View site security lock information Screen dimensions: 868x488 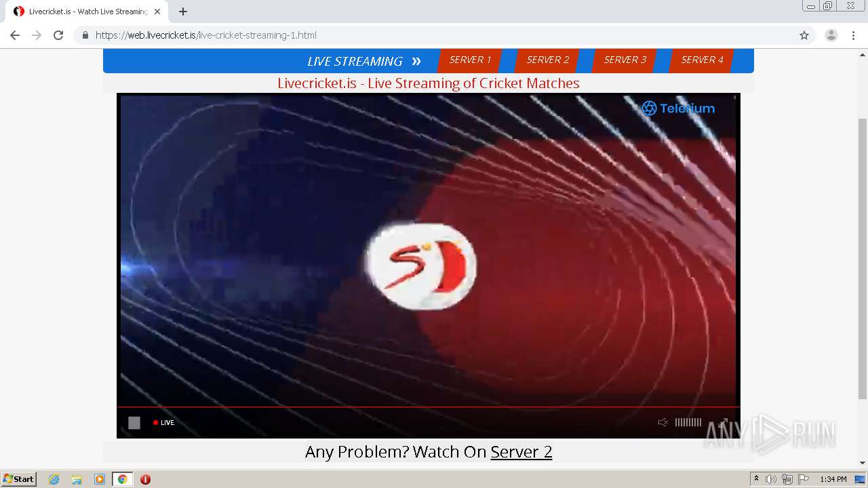85,35
